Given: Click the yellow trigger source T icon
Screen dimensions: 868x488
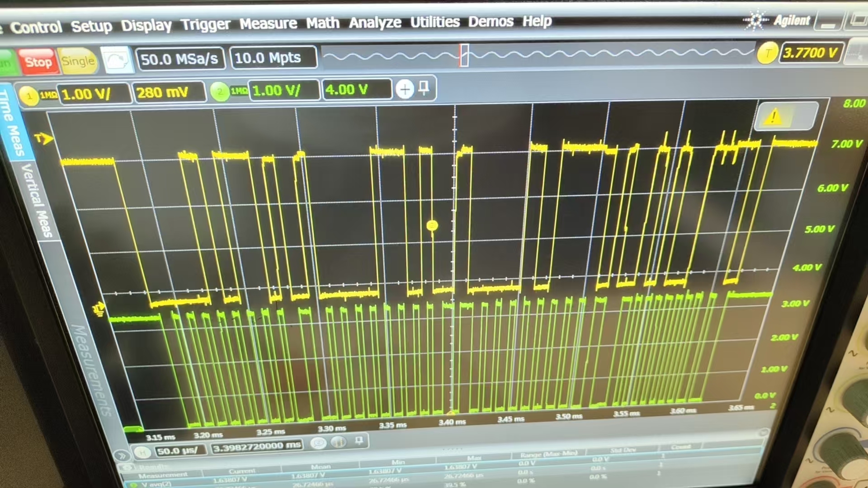Looking at the screenshot, I should pyautogui.click(x=767, y=54).
